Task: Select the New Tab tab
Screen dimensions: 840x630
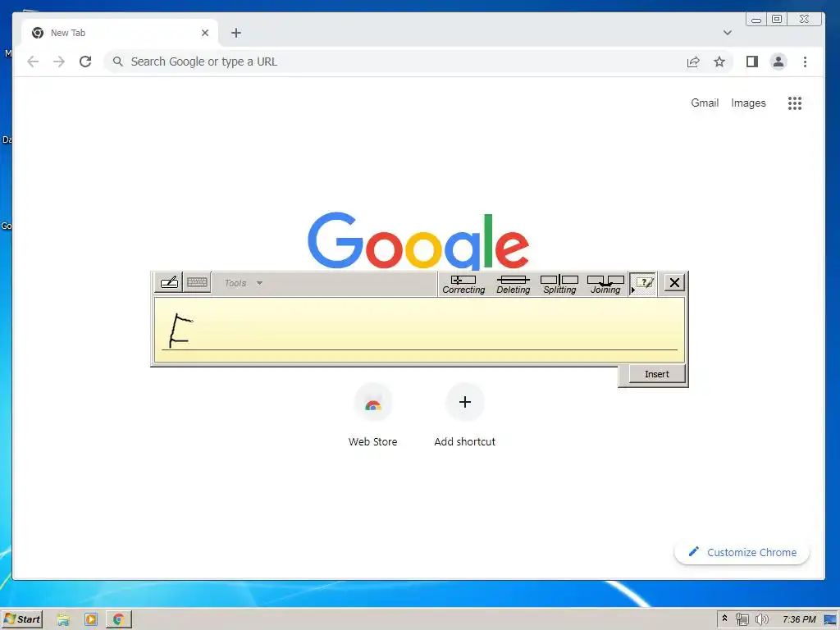Action: point(120,33)
